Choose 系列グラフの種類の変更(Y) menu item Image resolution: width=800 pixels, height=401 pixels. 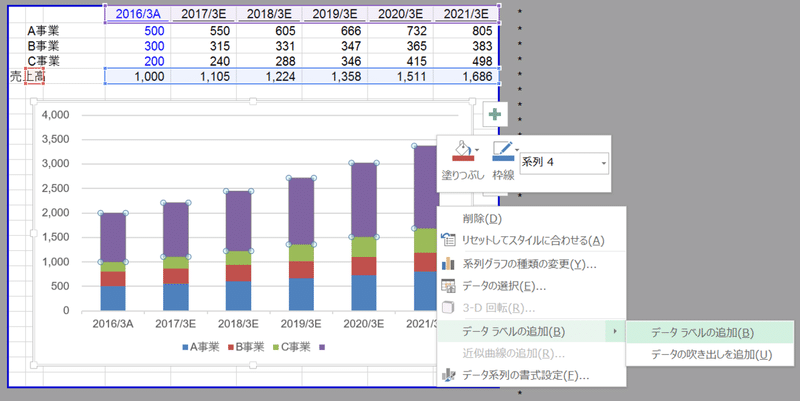(x=531, y=264)
